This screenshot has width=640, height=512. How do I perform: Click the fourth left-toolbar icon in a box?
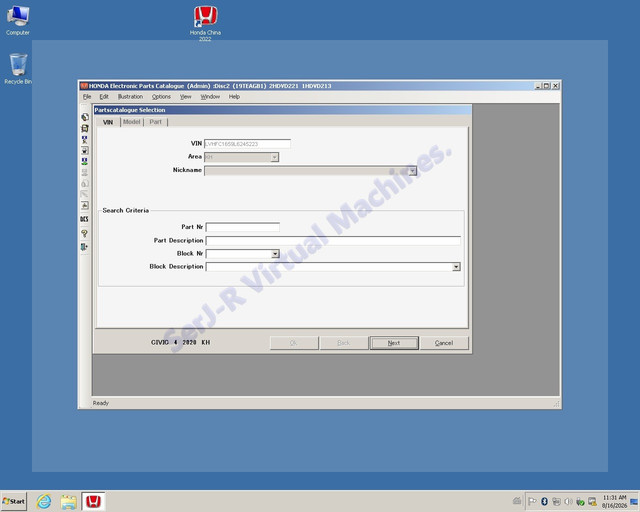click(84, 150)
